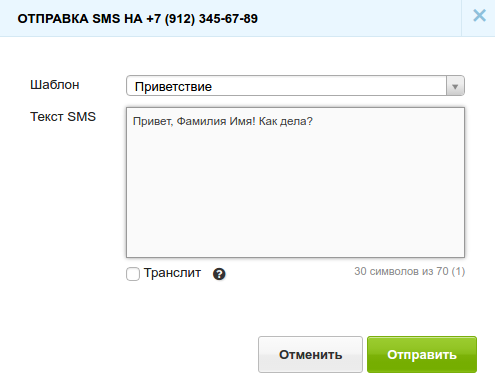Click the Транслит label text
Image resolution: width=495 pixels, height=381 pixels.
pos(172,273)
